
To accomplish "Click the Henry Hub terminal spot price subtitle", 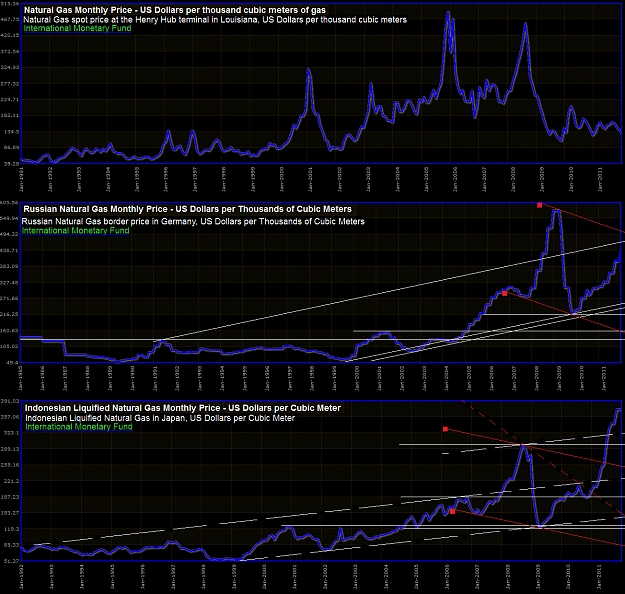I will [x=215, y=20].
